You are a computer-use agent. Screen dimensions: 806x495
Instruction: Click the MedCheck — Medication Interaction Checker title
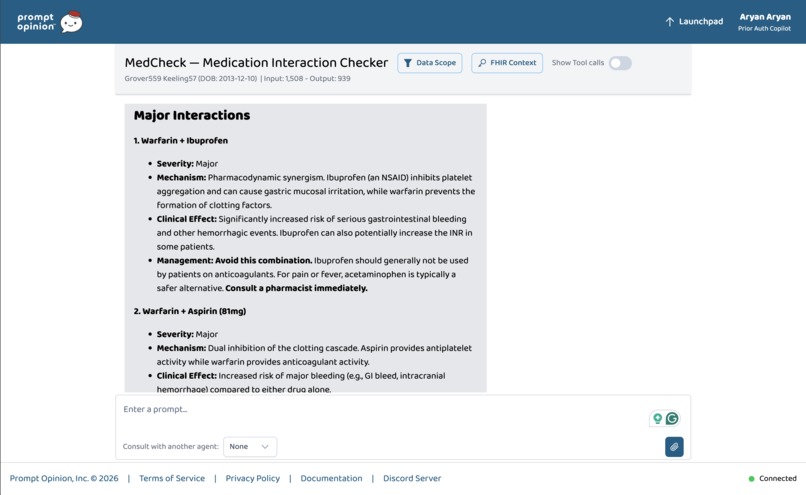pyautogui.click(x=256, y=63)
